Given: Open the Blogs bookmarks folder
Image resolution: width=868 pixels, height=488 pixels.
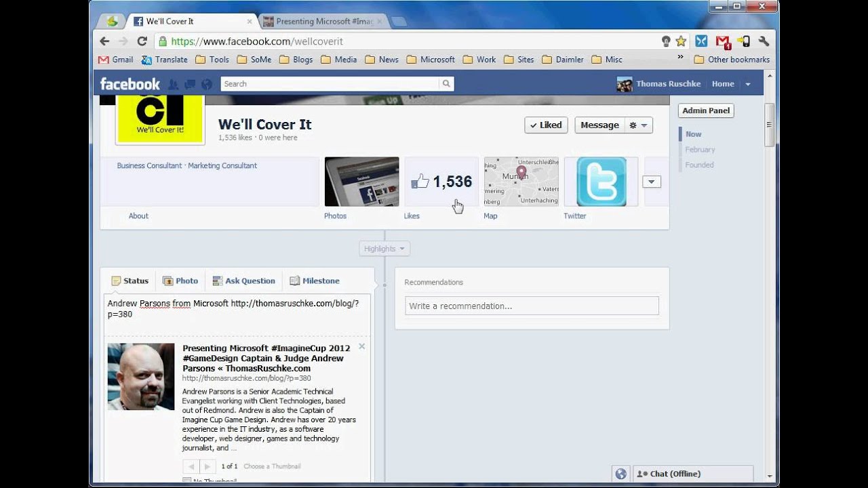Looking at the screenshot, I should pos(296,60).
